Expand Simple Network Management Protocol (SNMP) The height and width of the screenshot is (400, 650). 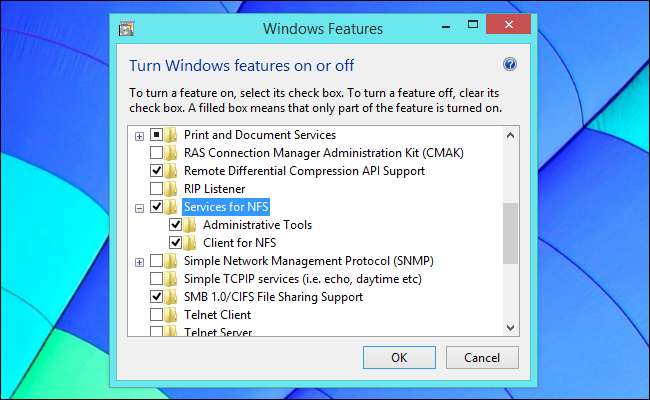(139, 261)
